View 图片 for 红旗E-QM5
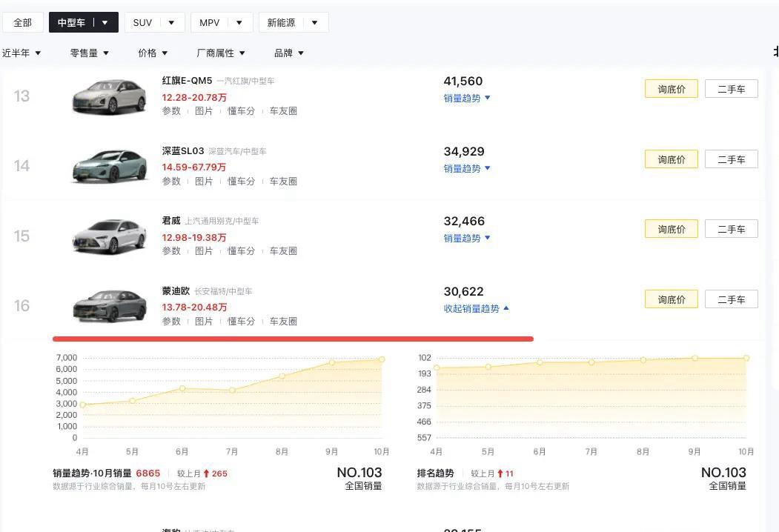The width and height of the screenshot is (779, 532). coord(204,110)
